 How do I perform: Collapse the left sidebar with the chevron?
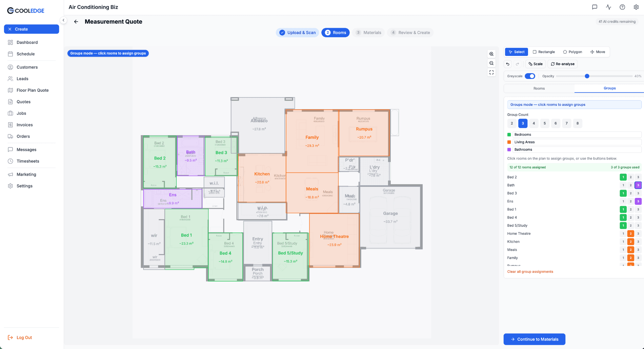pyautogui.click(x=63, y=20)
